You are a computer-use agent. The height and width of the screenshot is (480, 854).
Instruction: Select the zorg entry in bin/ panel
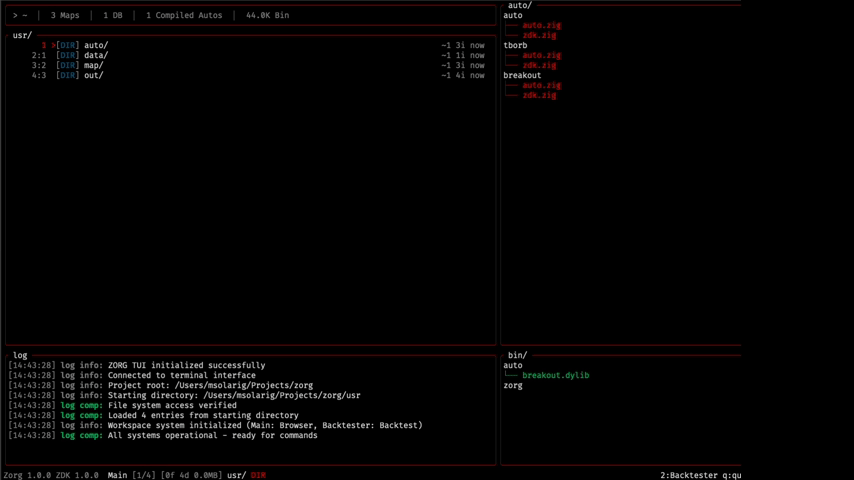pyautogui.click(x=513, y=385)
